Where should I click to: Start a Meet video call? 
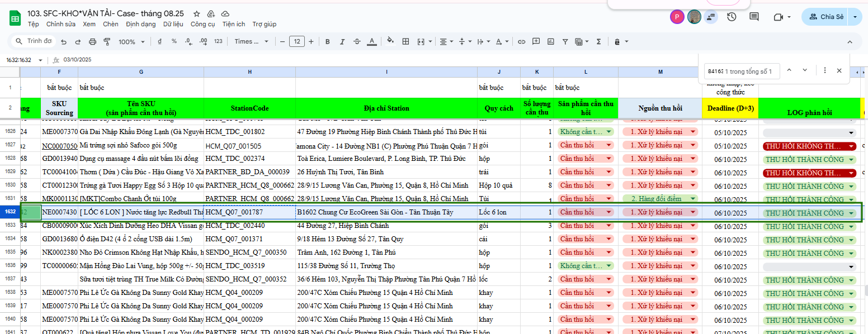pos(778,17)
